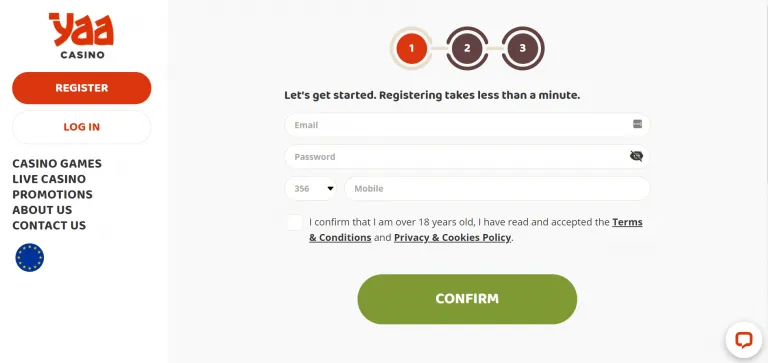Expand the 356 country code dropdown
The width and height of the screenshot is (768, 363).
click(x=311, y=189)
